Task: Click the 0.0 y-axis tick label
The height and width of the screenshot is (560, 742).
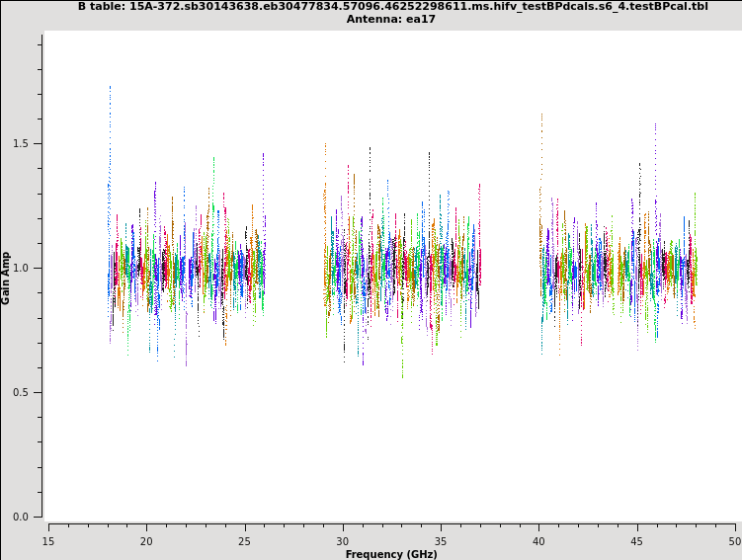Action: (x=20, y=517)
